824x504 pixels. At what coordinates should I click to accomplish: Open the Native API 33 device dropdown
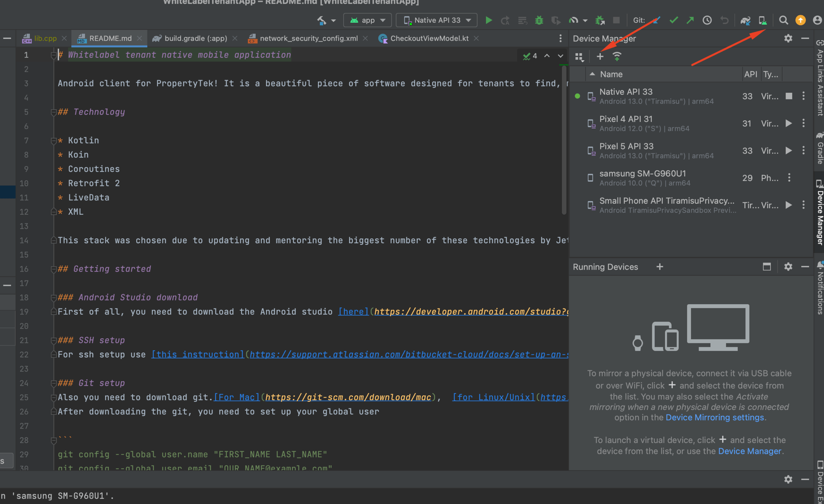point(436,20)
